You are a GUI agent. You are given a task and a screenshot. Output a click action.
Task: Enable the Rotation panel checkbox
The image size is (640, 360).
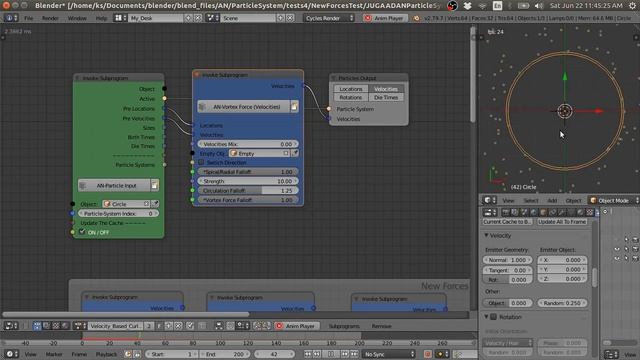tap(493, 317)
